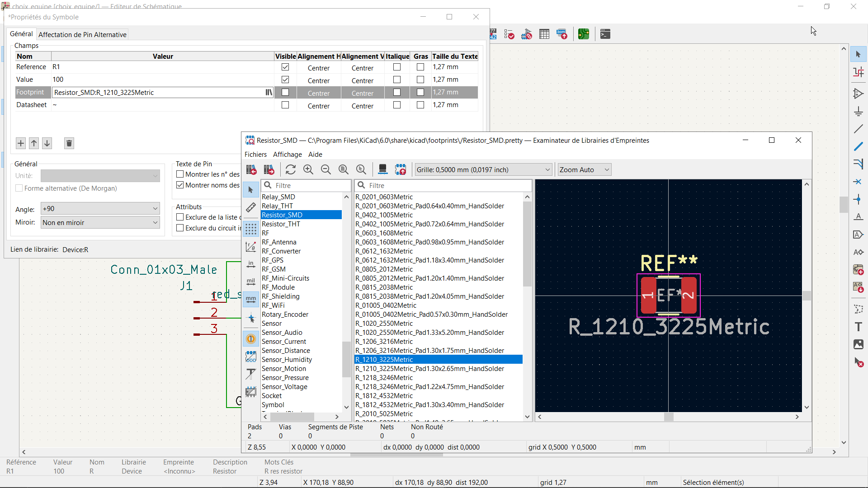Open the Angle +90 dropdown
The height and width of the screenshot is (488, 868).
click(x=100, y=209)
